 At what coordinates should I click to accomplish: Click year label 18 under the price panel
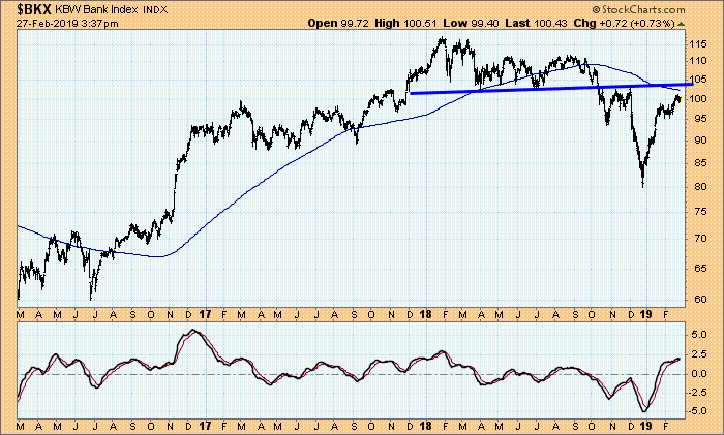click(x=425, y=314)
